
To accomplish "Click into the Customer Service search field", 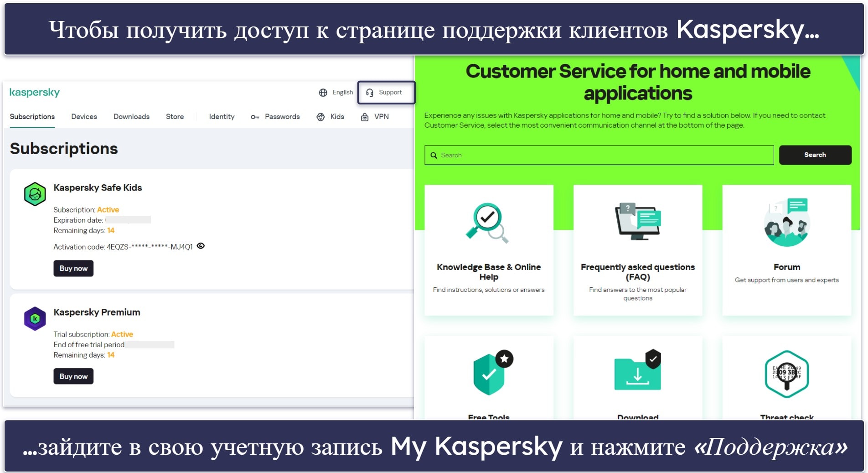I will point(599,155).
